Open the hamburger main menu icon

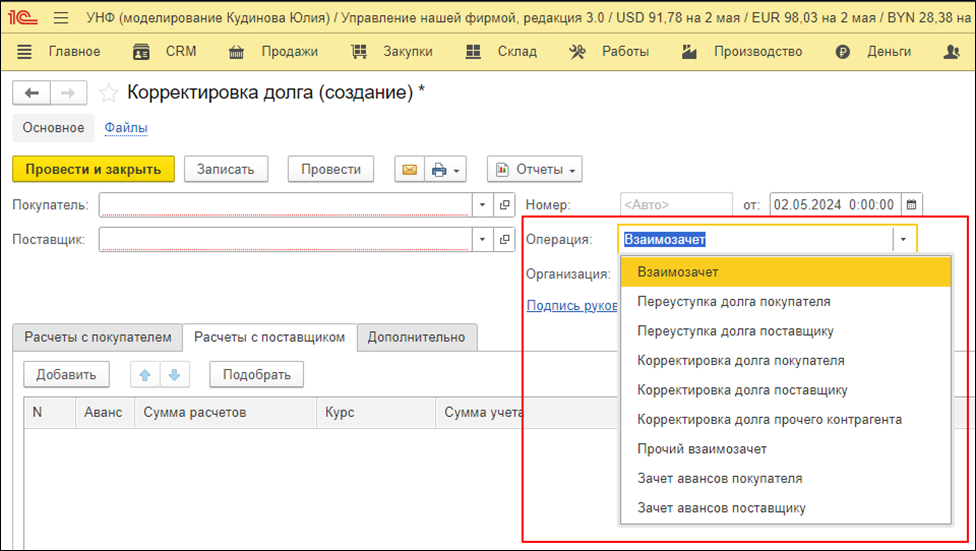(x=61, y=18)
